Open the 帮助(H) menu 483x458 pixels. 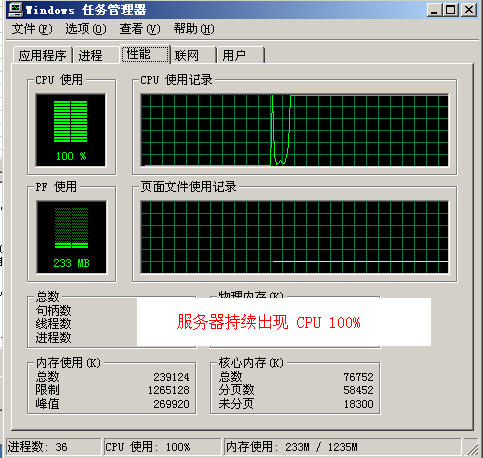click(x=194, y=29)
